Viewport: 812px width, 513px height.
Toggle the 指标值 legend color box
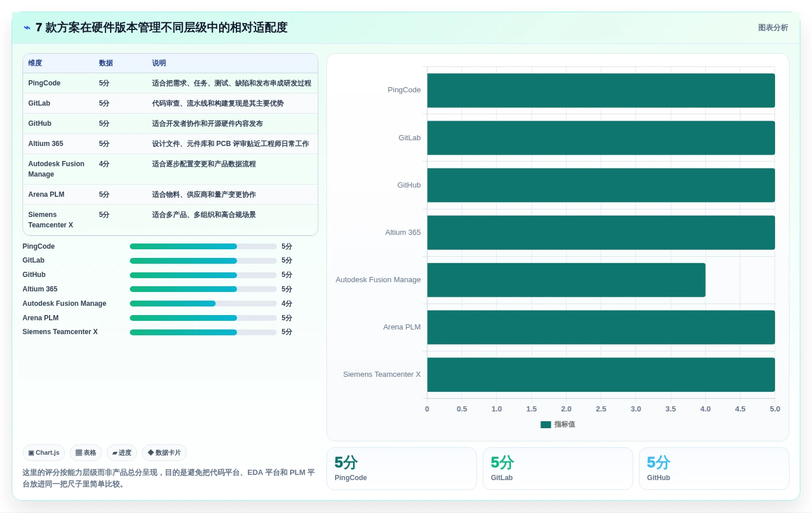coord(546,425)
